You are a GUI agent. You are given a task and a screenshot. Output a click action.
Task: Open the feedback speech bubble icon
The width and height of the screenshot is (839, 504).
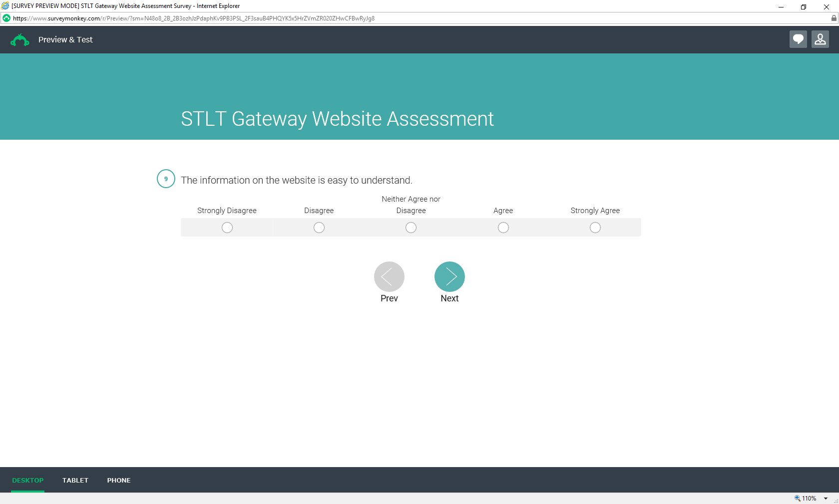click(798, 39)
